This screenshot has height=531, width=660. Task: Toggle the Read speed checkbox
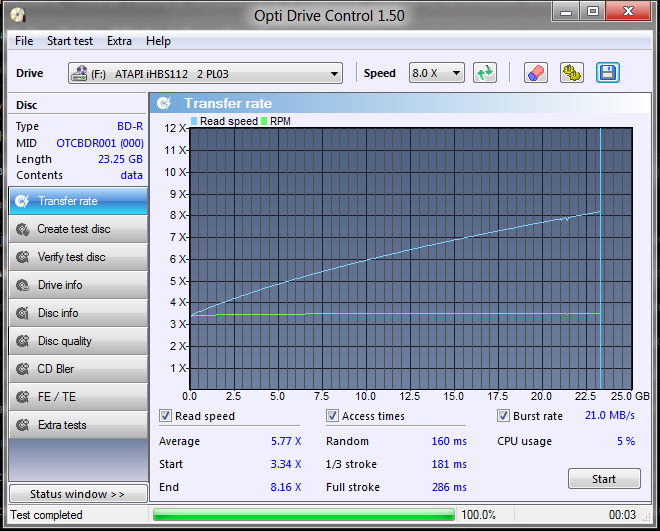(x=165, y=416)
